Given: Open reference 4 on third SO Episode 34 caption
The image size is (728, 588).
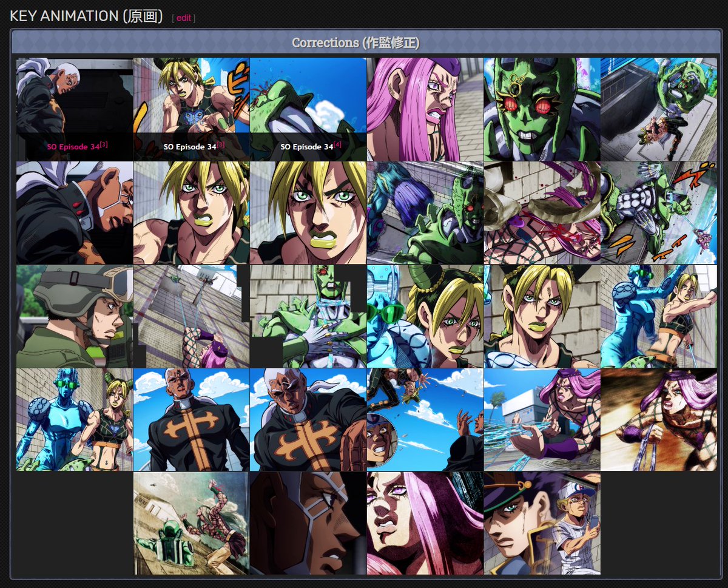Looking at the screenshot, I should tap(337, 144).
